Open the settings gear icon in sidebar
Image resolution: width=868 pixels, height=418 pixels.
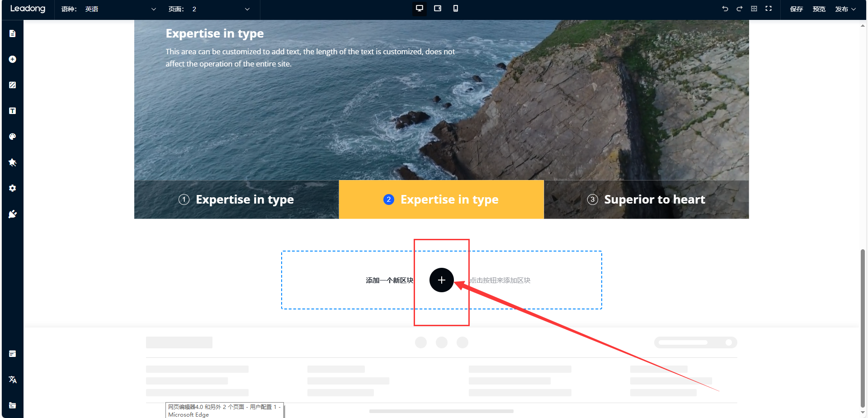click(x=13, y=188)
